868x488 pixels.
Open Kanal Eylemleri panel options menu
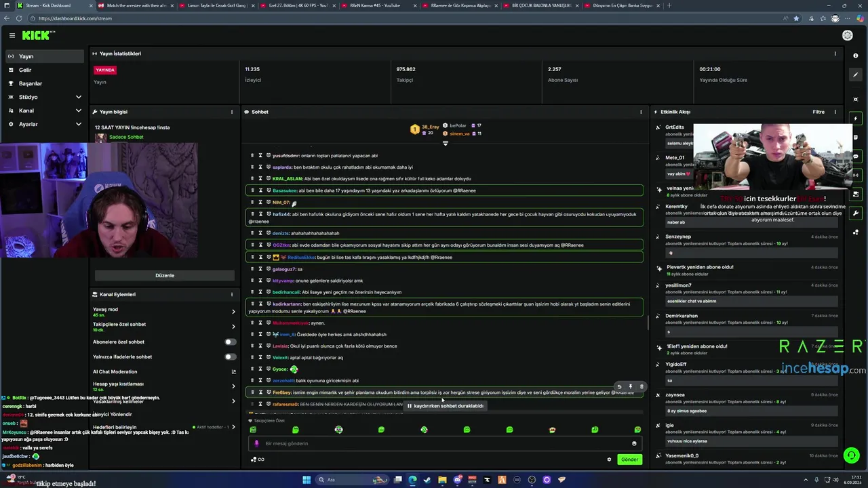[232, 294]
